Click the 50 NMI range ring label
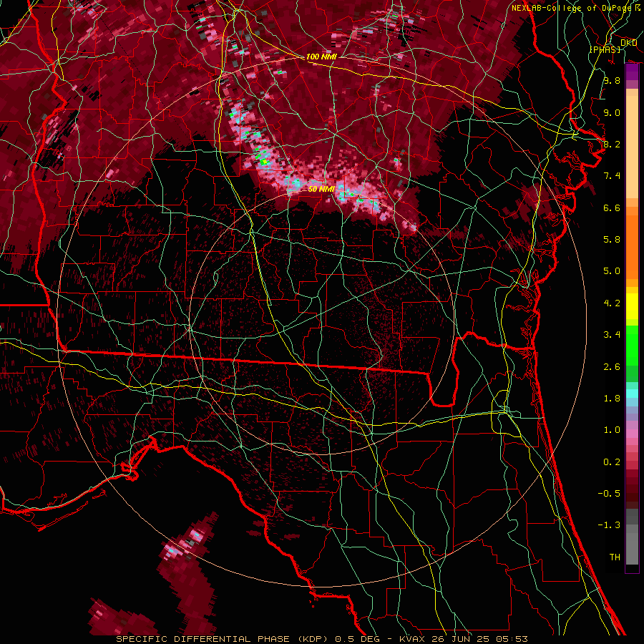The image size is (644, 644). tap(321, 189)
